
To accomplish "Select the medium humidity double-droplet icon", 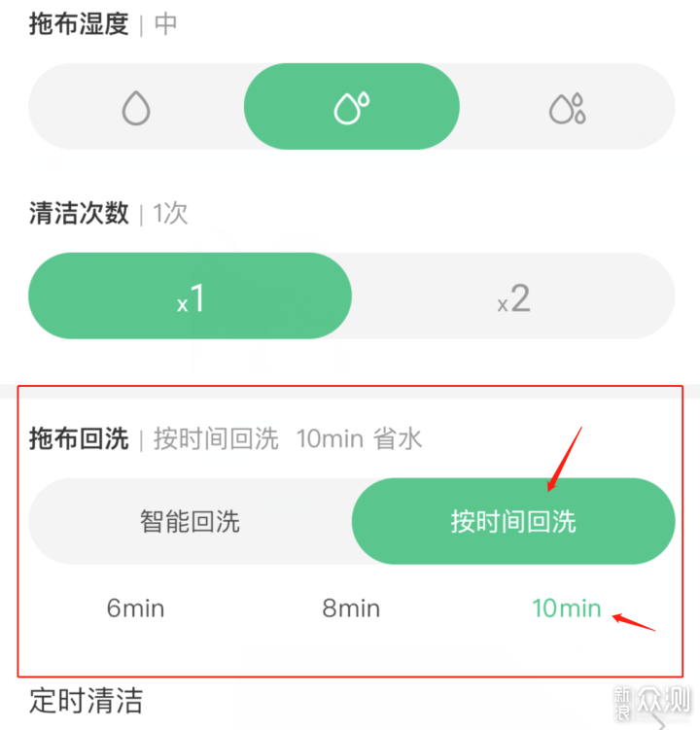I will point(352,107).
